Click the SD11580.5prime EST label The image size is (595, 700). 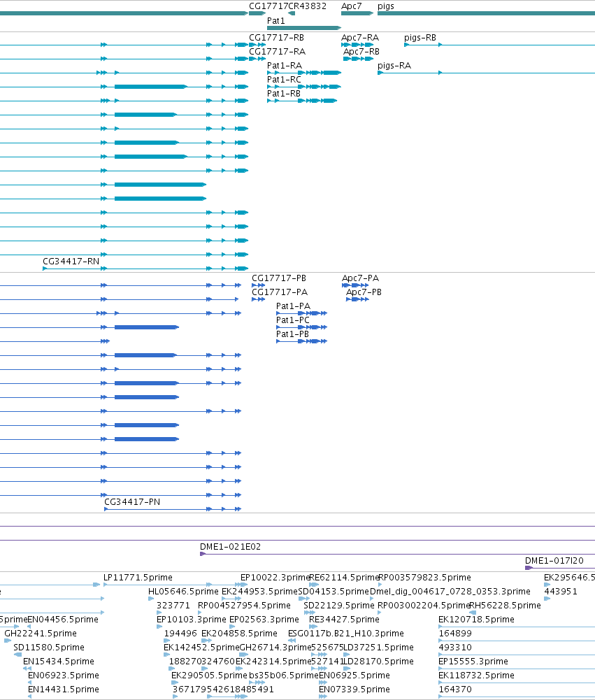point(49,648)
